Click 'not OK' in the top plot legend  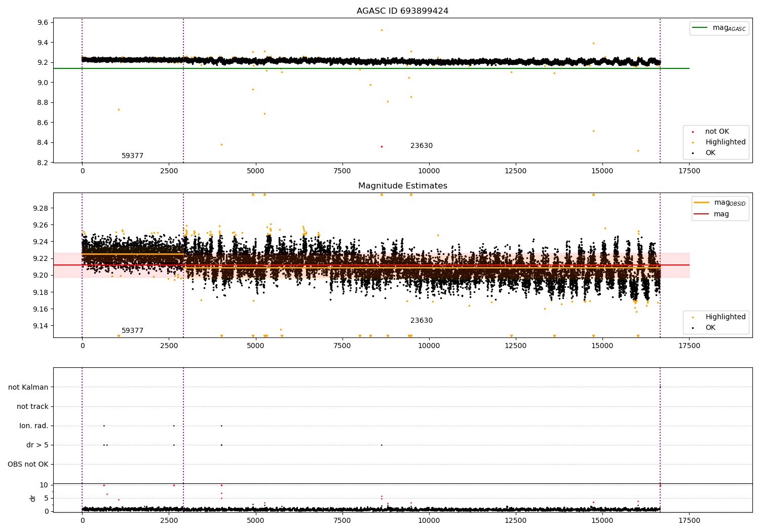click(716, 132)
